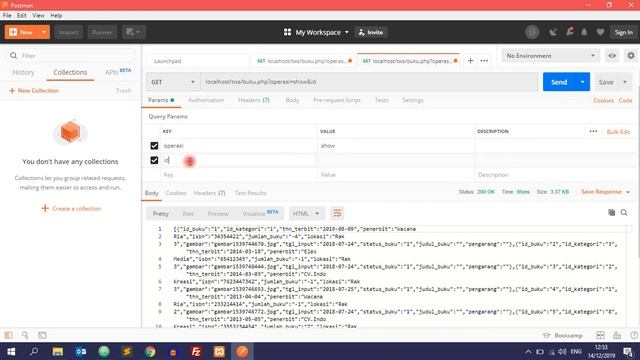Expand Save Response dropdown
This screenshot has height=360, width=640.
[x=627, y=192]
